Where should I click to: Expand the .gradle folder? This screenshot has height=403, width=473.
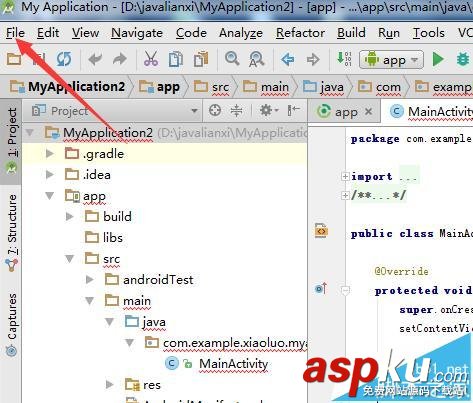pos(50,153)
